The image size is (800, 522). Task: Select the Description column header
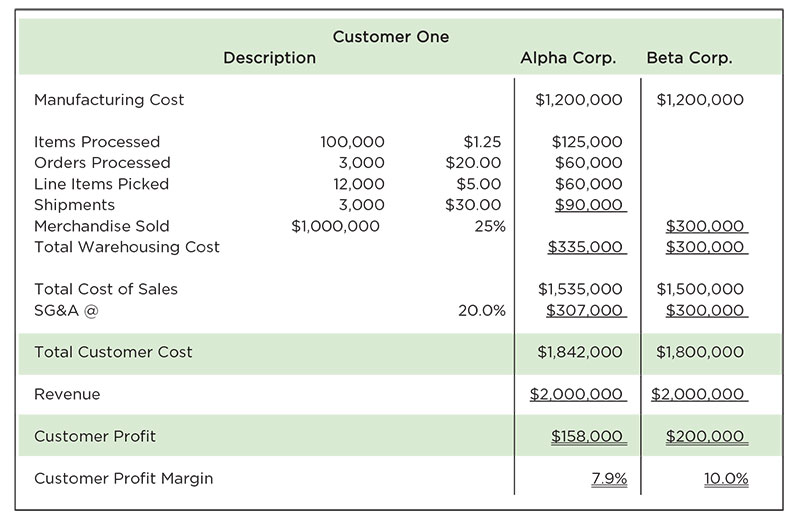269,58
